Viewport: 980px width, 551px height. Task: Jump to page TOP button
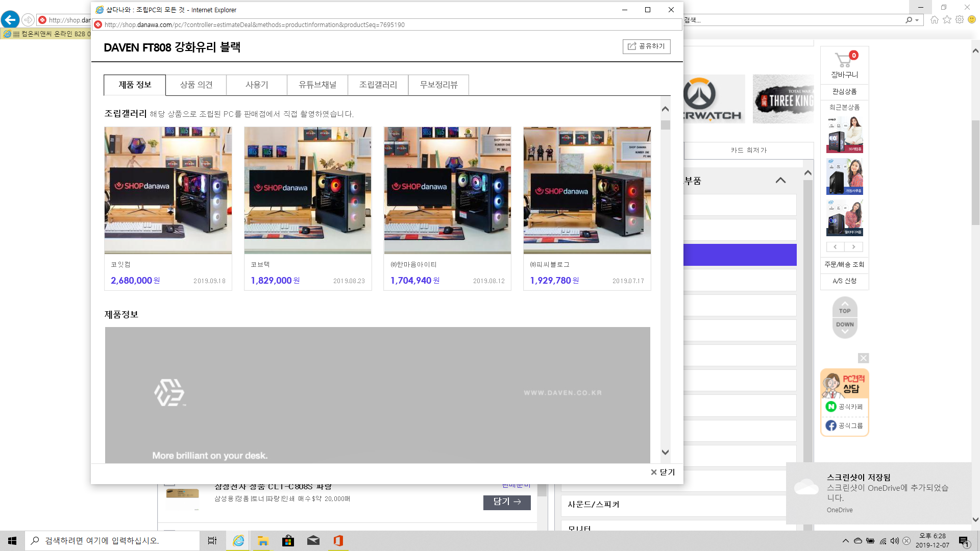845,308
